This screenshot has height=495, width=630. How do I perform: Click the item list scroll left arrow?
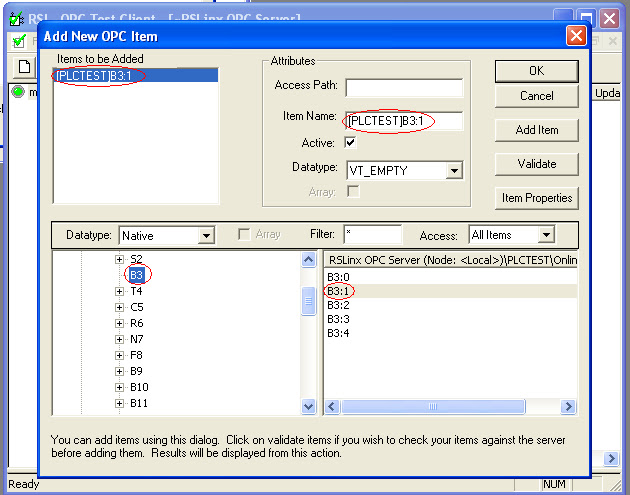point(332,406)
